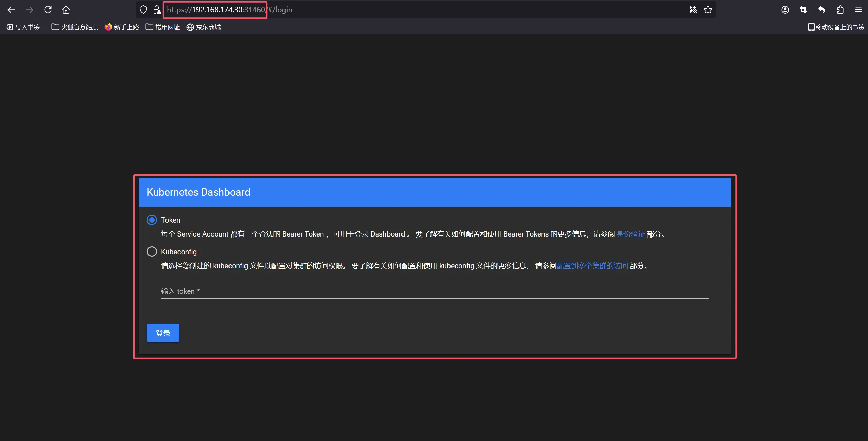Viewport: 868px width, 441px height.
Task: Click the undo curved arrow toolbar icon
Action: 822,10
